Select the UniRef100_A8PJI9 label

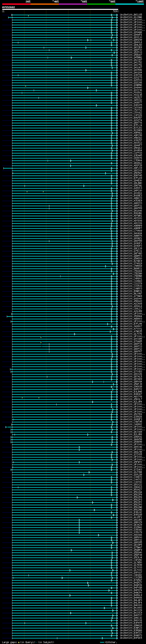pos(131,168)
